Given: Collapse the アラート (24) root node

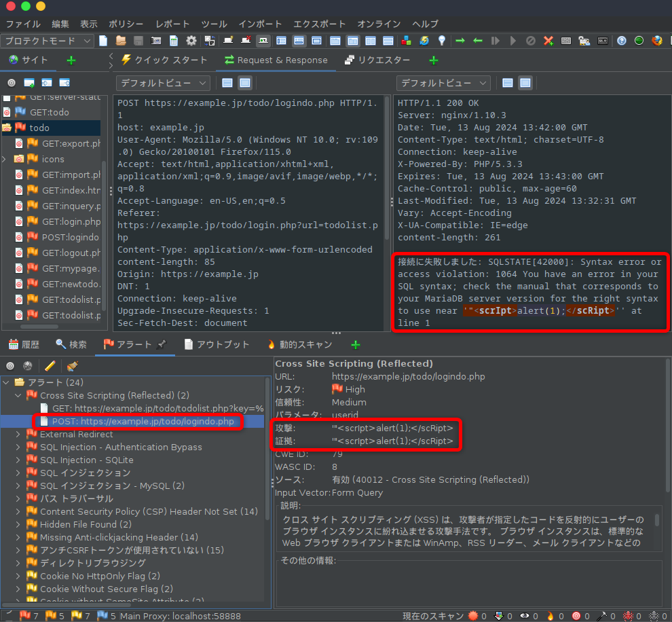Looking at the screenshot, I should [x=5, y=382].
